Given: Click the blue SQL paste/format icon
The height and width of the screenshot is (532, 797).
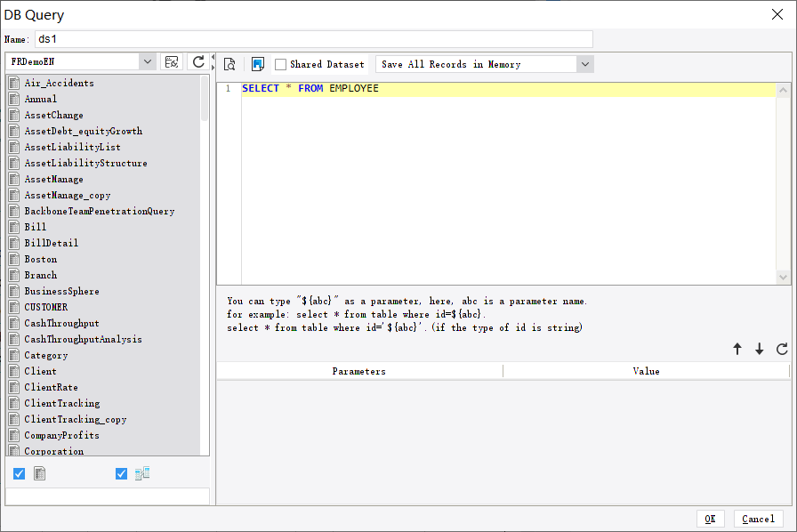Looking at the screenshot, I should 258,63.
